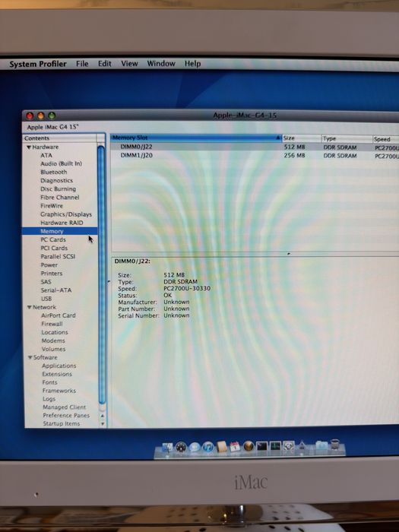Open the Help menu
Screen dimensions: 399x532
[x=192, y=63]
